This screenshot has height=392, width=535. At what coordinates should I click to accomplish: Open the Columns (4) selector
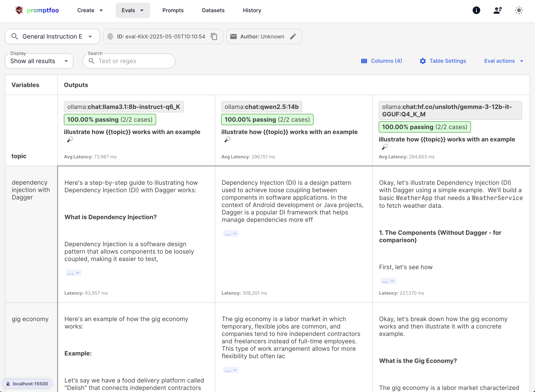[x=382, y=61]
